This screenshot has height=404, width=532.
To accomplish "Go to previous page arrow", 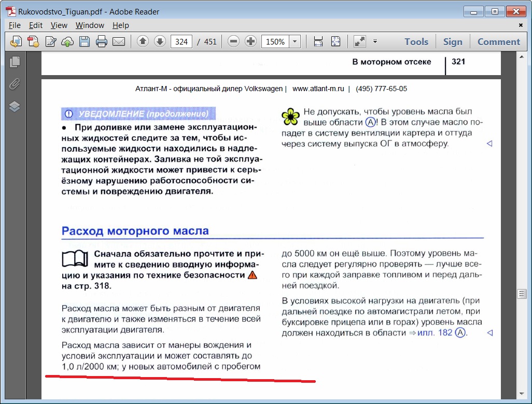I will (x=143, y=42).
